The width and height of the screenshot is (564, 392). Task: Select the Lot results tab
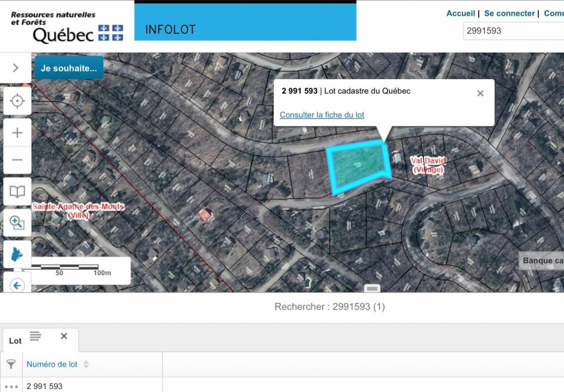[x=15, y=341]
